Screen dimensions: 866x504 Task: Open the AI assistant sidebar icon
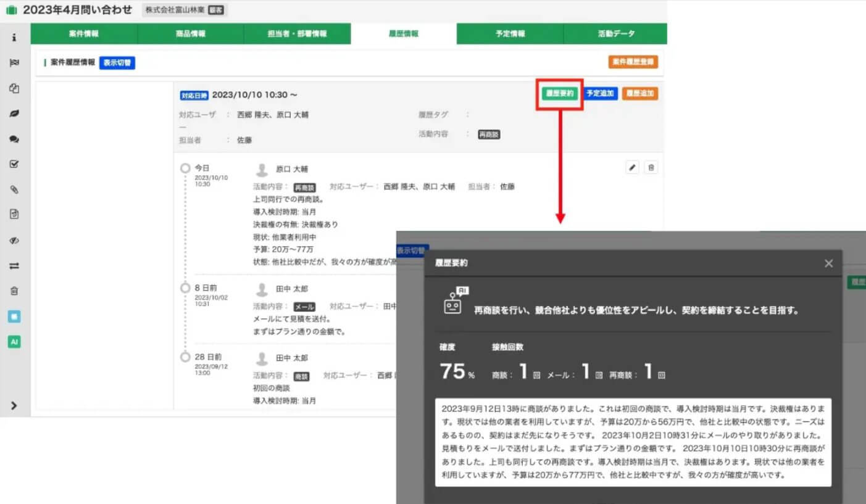point(14,341)
